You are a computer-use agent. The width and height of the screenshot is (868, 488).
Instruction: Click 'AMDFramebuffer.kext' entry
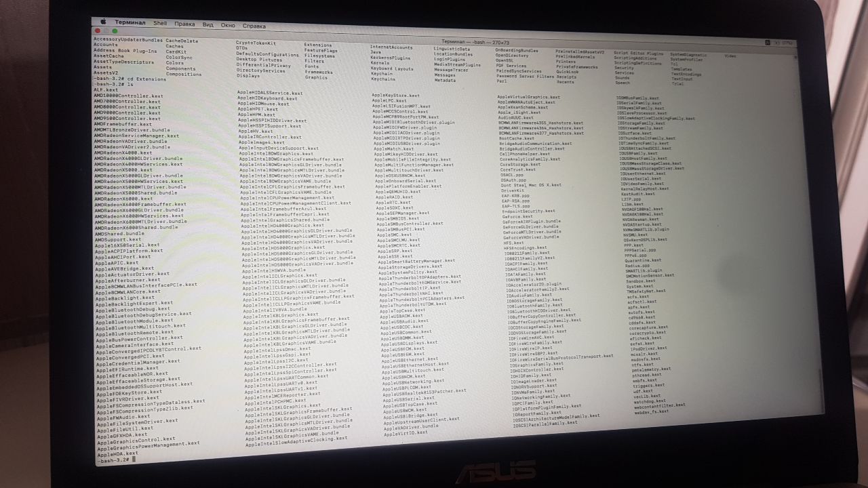122,124
